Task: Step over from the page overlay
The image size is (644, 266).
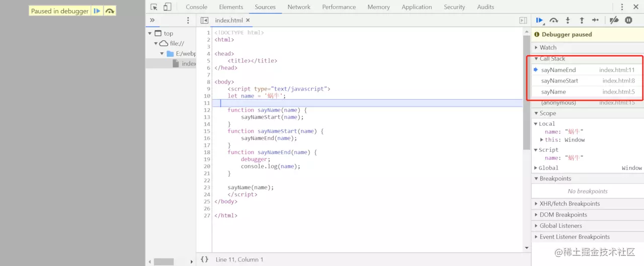Action: click(110, 11)
